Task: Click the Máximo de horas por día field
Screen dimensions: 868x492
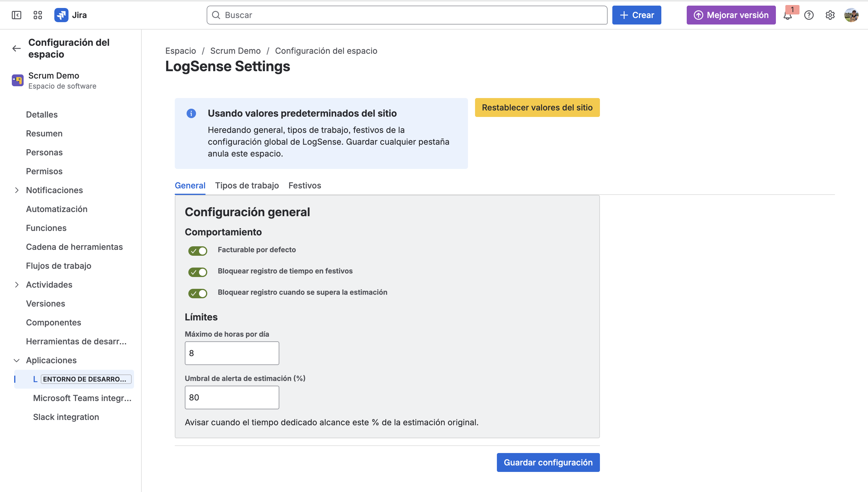Action: (232, 353)
